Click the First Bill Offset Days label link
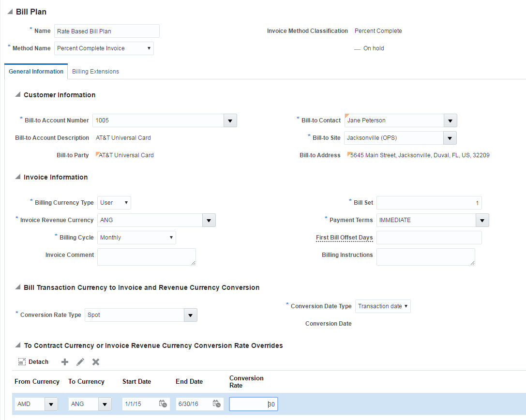This screenshot has width=526, height=420. tap(344, 238)
